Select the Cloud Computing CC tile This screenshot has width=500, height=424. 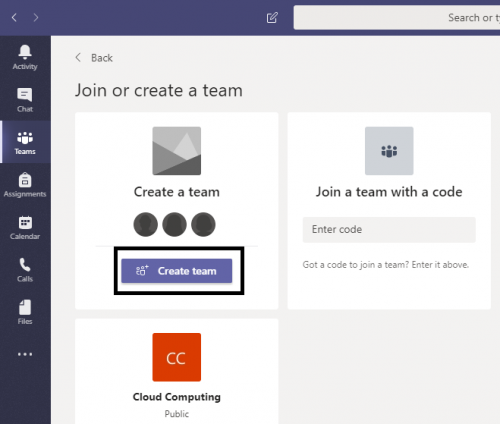click(177, 357)
